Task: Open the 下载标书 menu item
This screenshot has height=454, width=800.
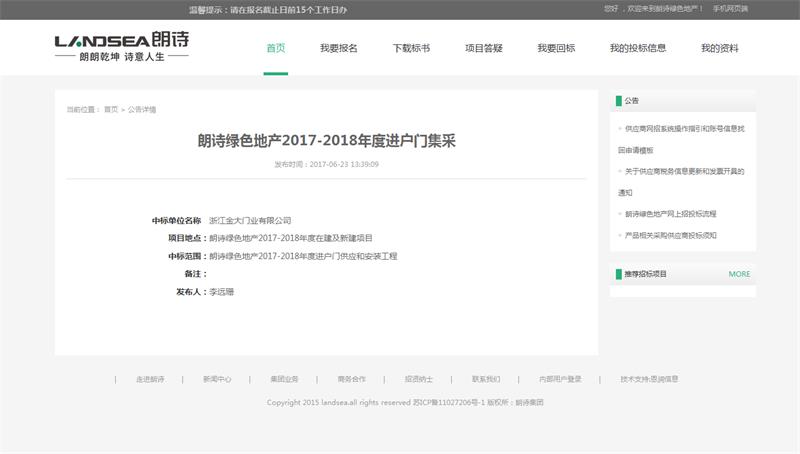Action: coord(411,48)
